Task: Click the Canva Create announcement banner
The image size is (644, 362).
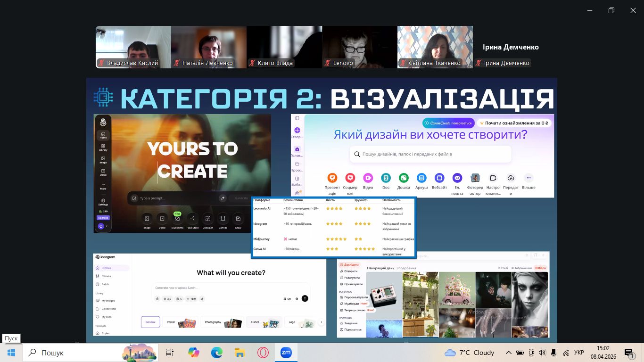Action: (448, 123)
